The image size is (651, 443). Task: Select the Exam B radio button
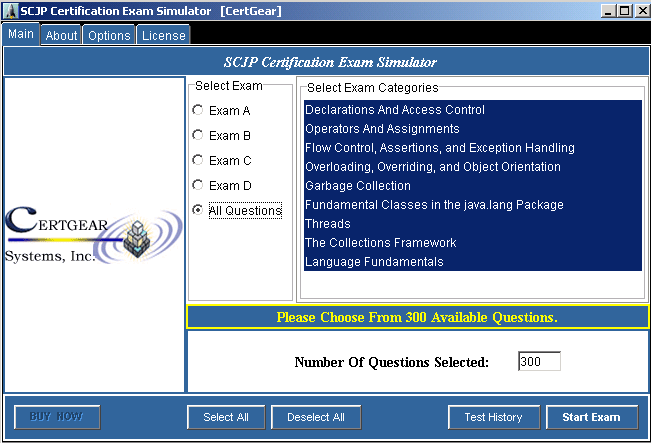[x=198, y=135]
